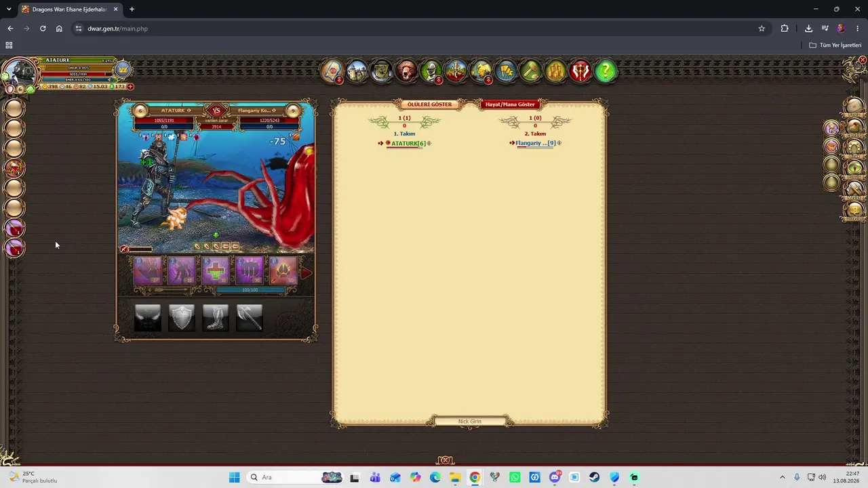The height and width of the screenshot is (488, 868).
Task: Click the gold coins stack icon
Action: click(x=555, y=70)
